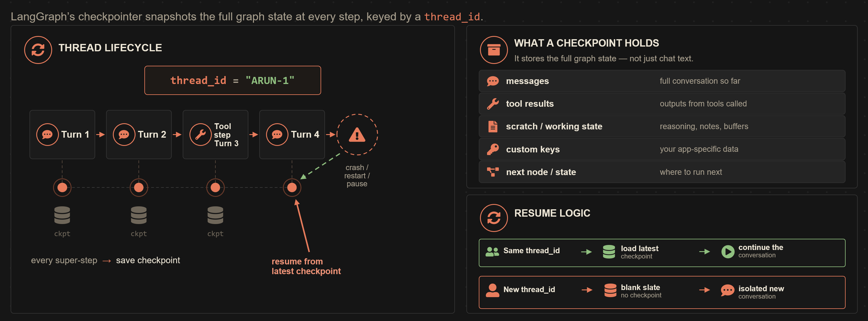The width and height of the screenshot is (868, 321).
Task: Click the Turn 4 label
Action: tap(305, 134)
